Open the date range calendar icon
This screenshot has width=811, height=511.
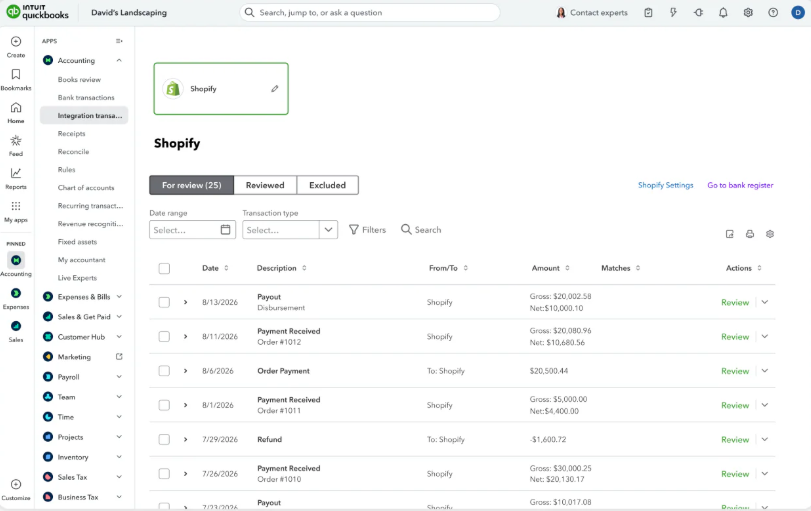pyautogui.click(x=226, y=230)
